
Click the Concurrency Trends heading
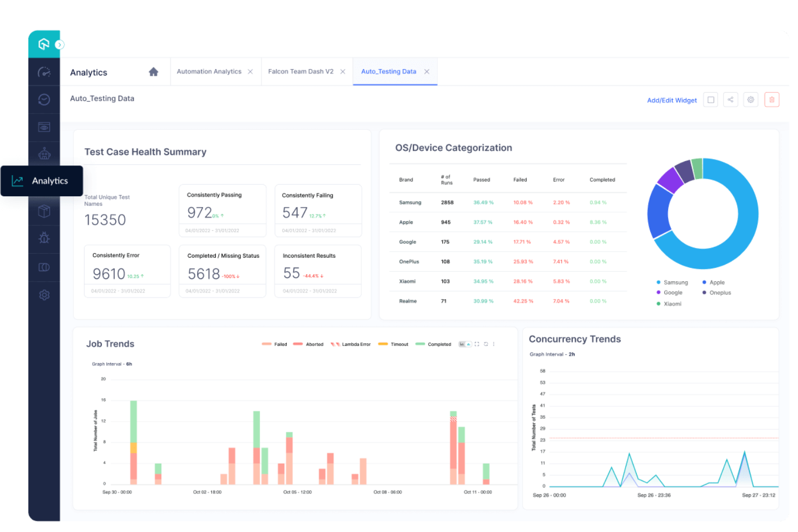[x=575, y=339]
